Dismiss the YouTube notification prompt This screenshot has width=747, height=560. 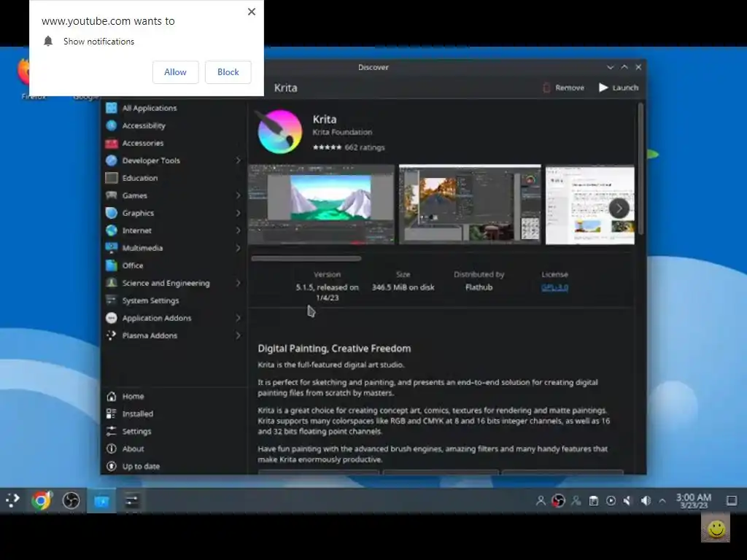point(252,12)
